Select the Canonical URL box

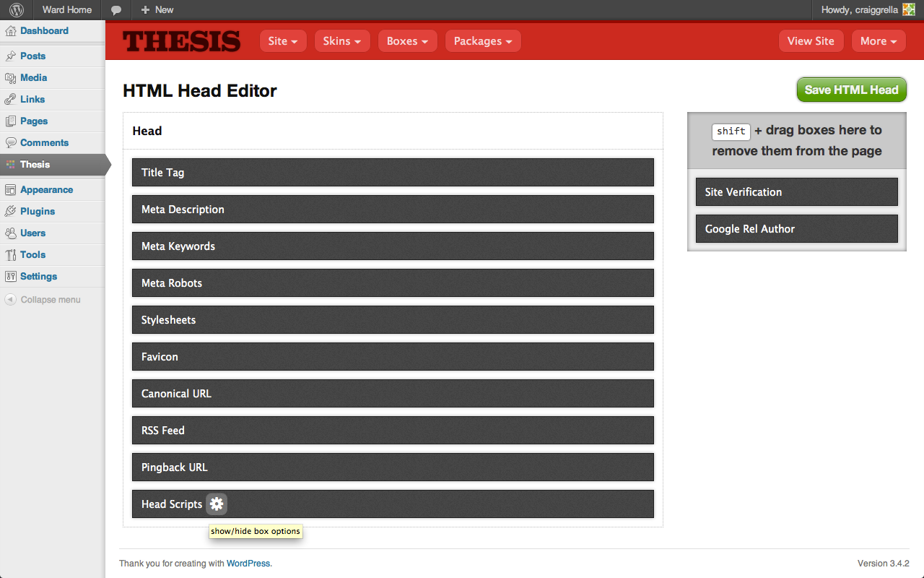[x=393, y=394]
